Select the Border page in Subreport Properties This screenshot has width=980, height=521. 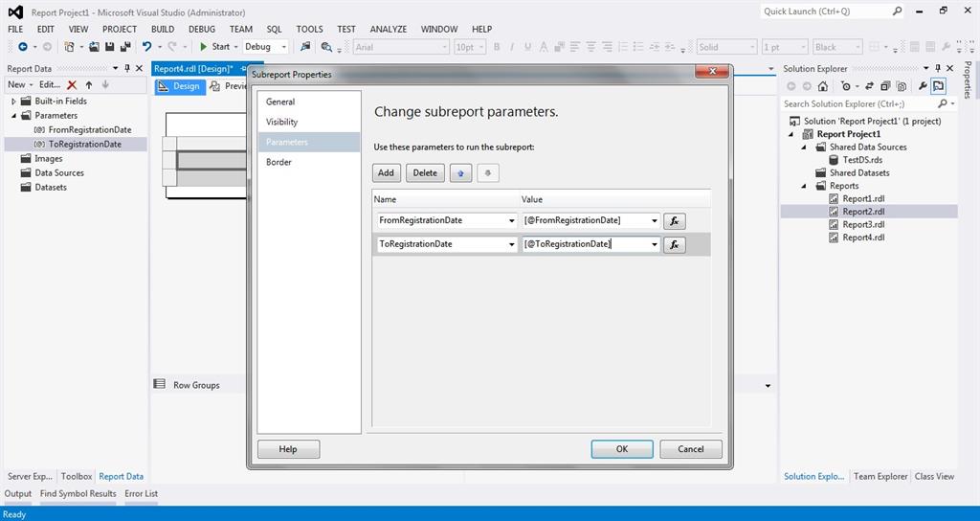(309, 162)
